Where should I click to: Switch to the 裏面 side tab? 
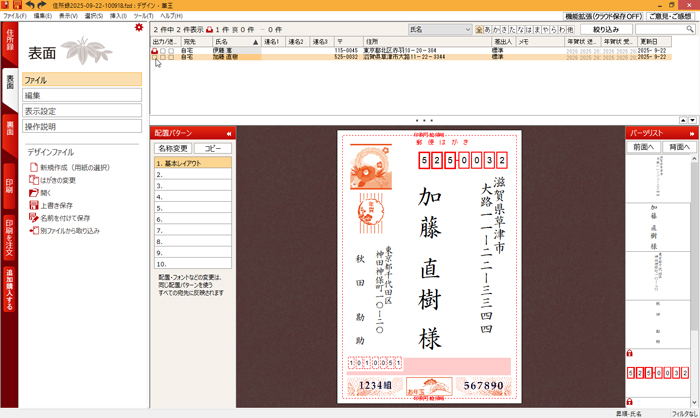click(9, 126)
